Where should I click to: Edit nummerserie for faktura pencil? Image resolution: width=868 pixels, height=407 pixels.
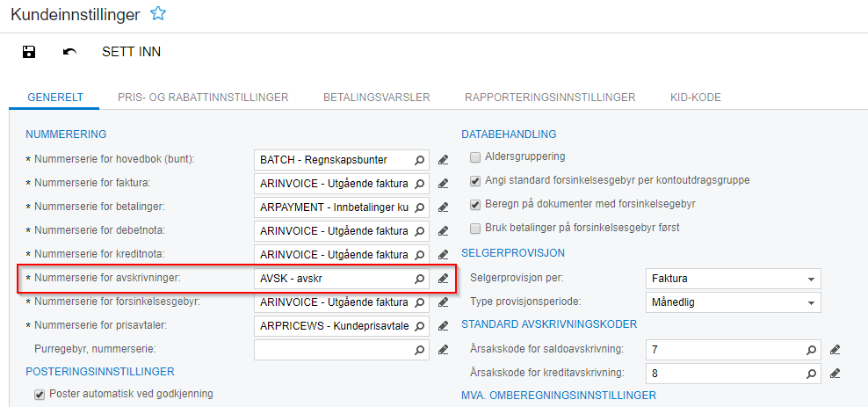443,184
